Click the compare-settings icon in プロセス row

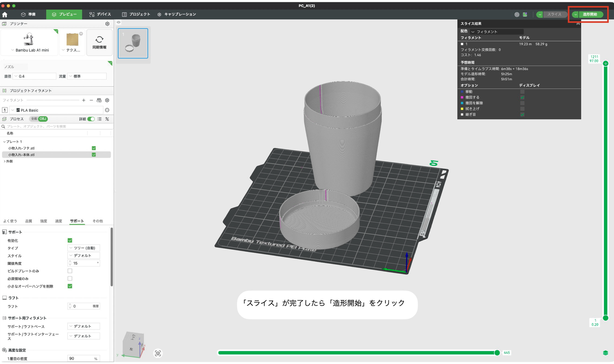107,119
